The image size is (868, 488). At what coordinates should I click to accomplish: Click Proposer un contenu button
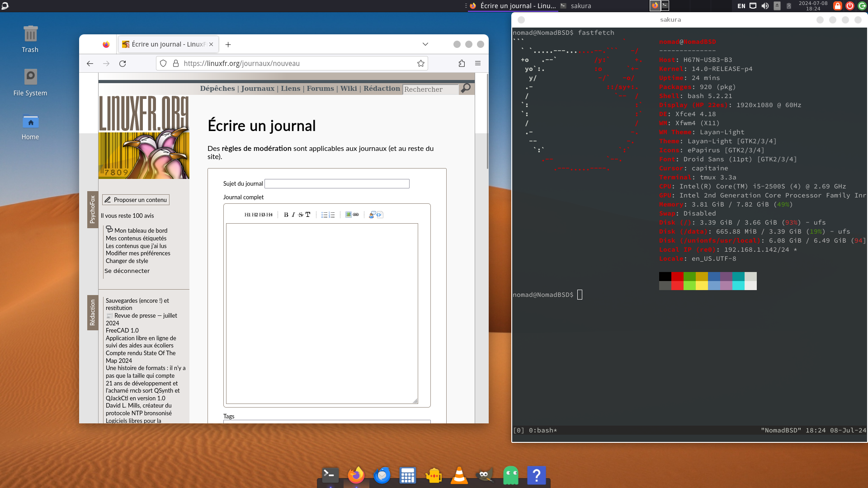pos(136,200)
